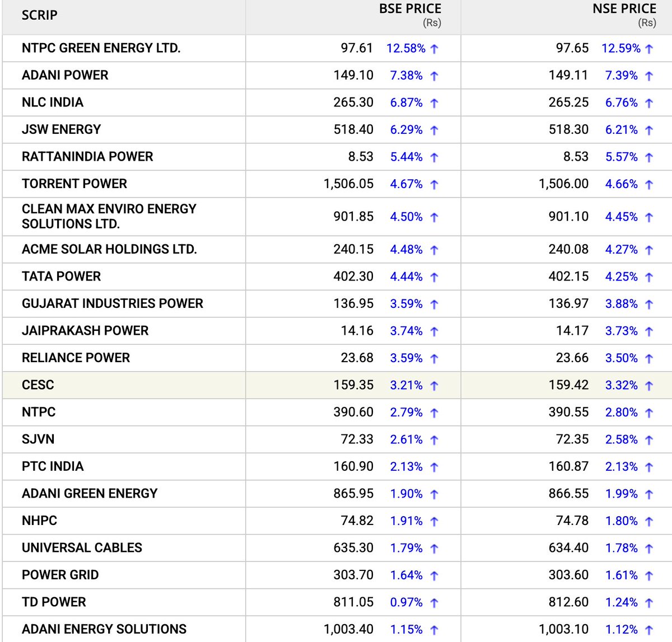Click the NSE up arrow for JSW ENERGY
The image size is (672, 642).
pos(649,130)
